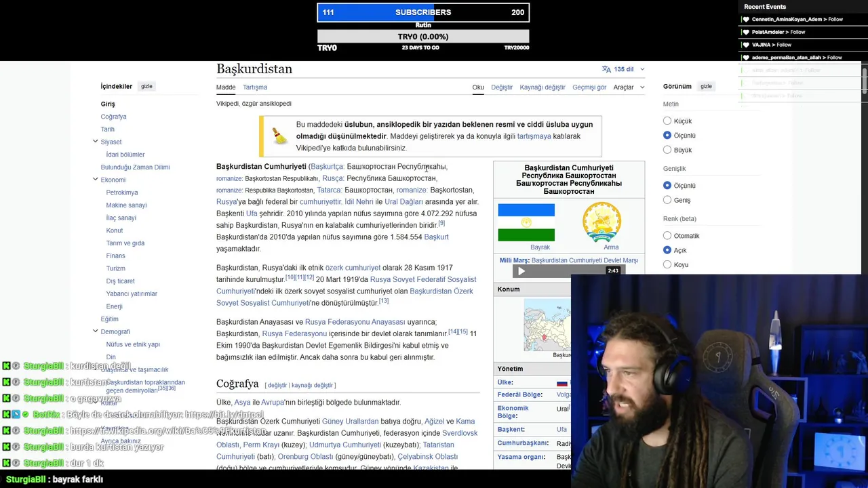Image resolution: width=868 pixels, height=488 pixels.
Task: Choose Koyu dark color mode
Action: click(667, 264)
